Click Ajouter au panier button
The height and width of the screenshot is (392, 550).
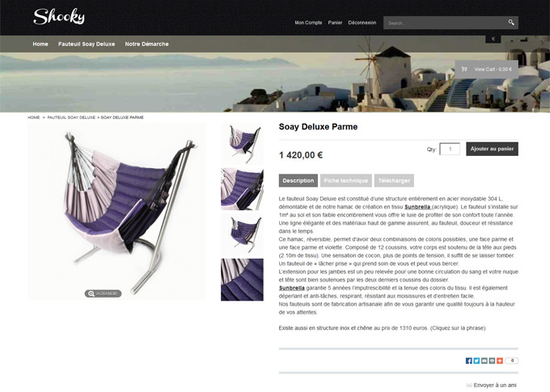[492, 149]
